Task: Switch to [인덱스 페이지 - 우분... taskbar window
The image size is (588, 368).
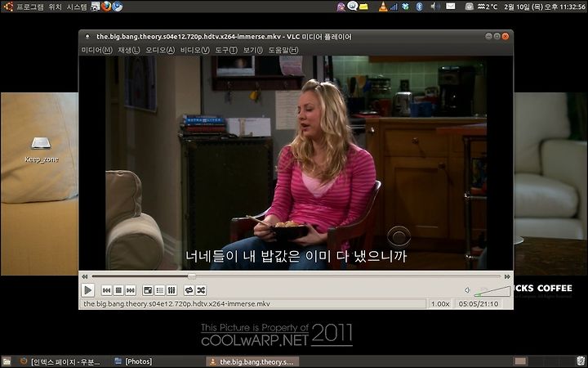Action: tap(61, 361)
